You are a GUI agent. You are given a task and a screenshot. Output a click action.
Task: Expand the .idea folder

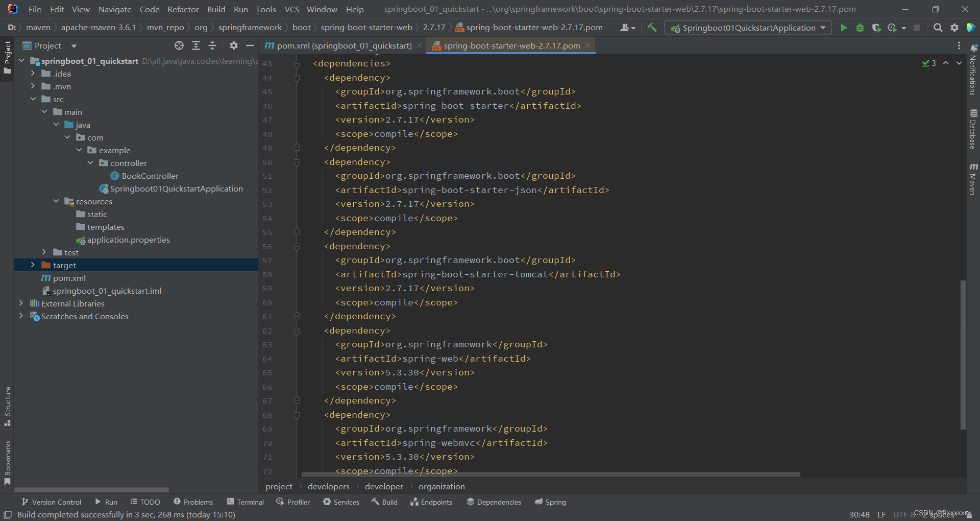(33, 73)
